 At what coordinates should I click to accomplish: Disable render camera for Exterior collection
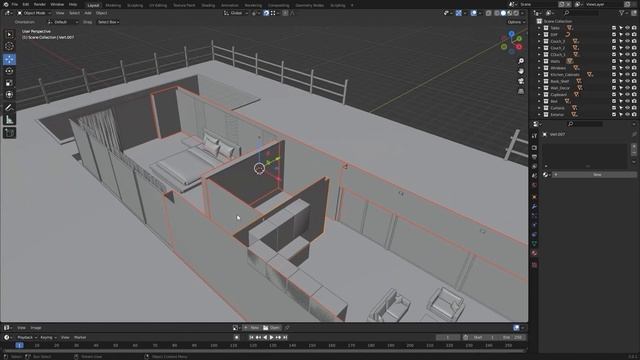634,115
